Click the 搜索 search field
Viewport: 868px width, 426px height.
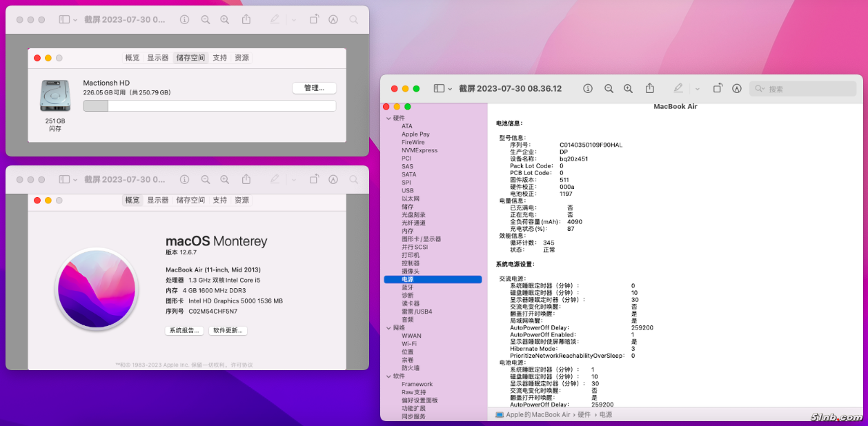click(807, 89)
